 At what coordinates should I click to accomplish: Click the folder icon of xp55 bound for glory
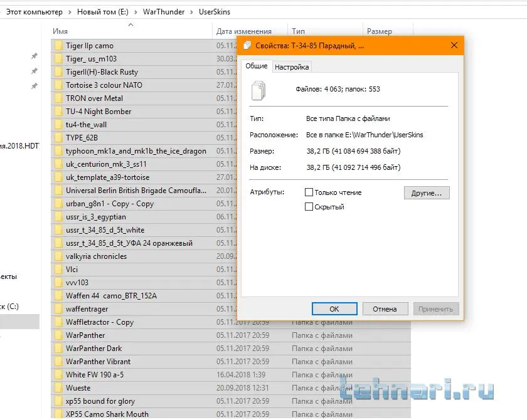click(x=58, y=401)
